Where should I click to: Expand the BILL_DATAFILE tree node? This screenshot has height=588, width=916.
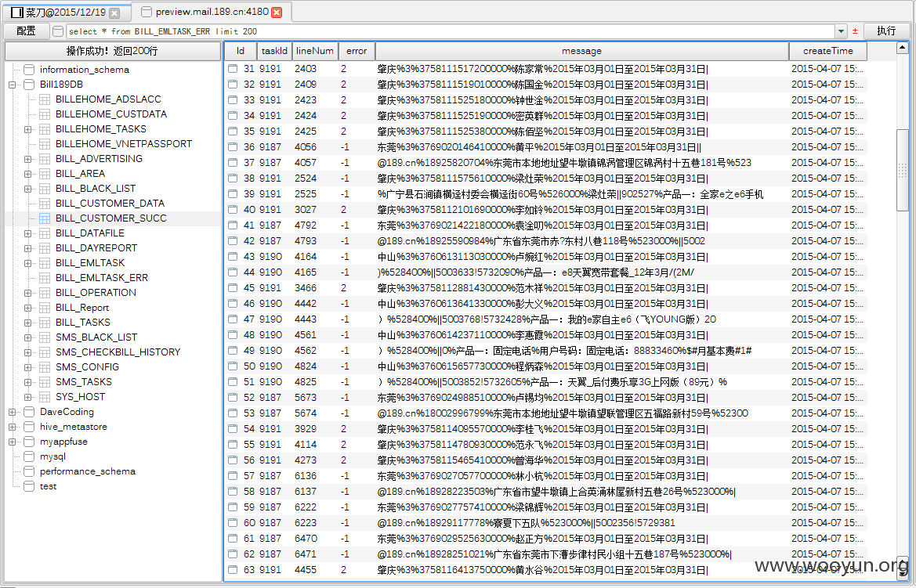click(x=27, y=233)
